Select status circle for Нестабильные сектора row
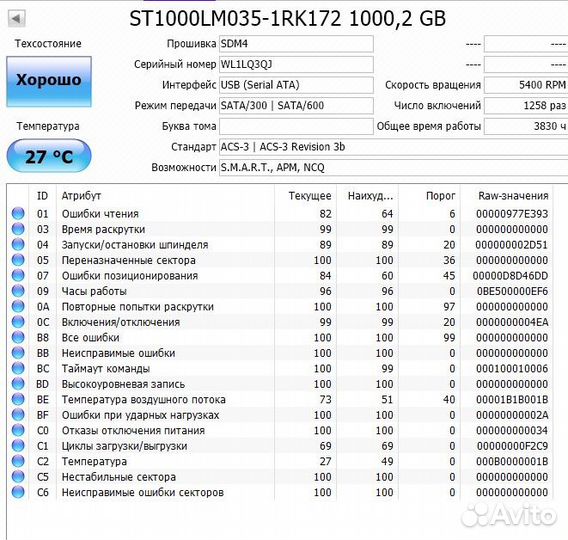The image size is (568, 540). coord(18,477)
